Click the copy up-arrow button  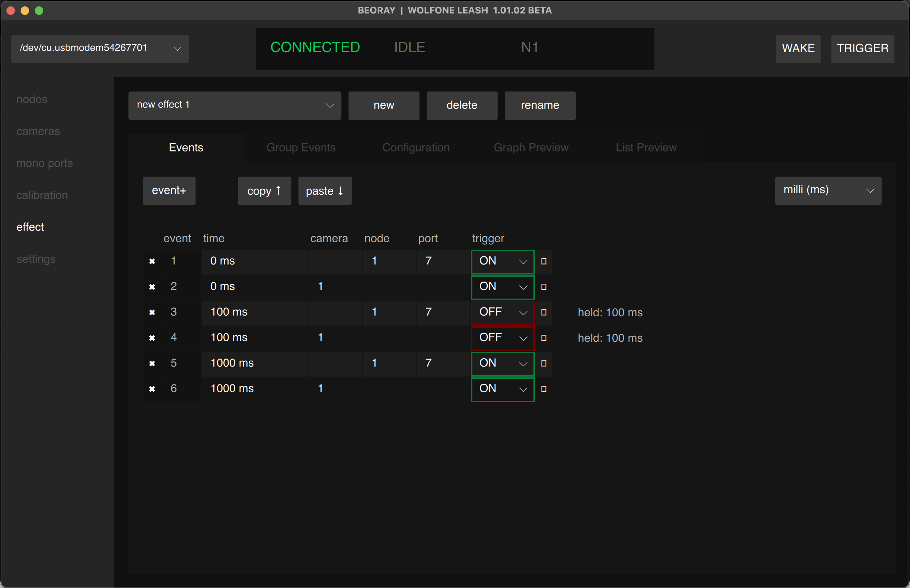pos(264,191)
